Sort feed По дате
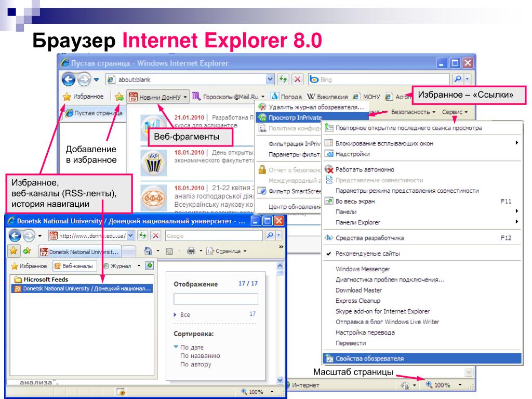Viewport: 532px width, 399px height. [192, 347]
